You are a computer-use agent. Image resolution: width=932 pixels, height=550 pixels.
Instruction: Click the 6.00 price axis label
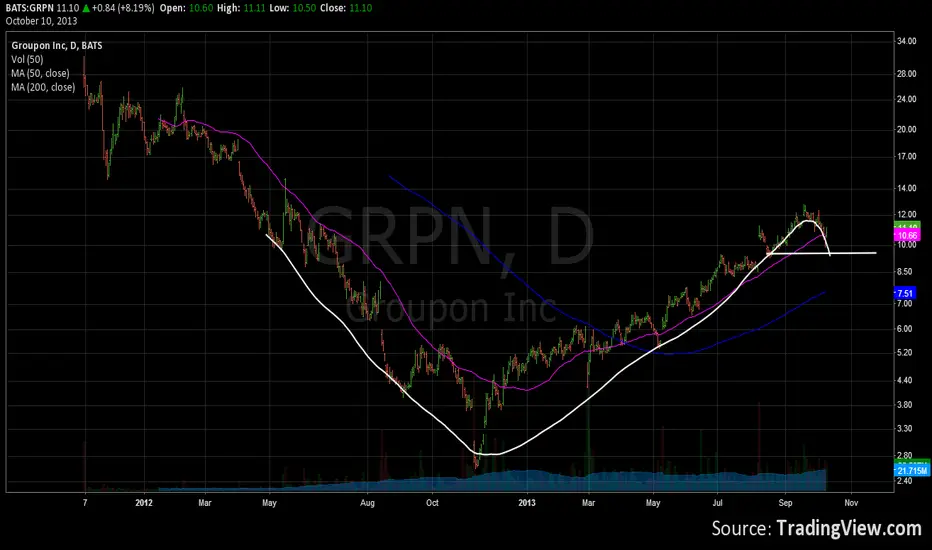[904, 329]
